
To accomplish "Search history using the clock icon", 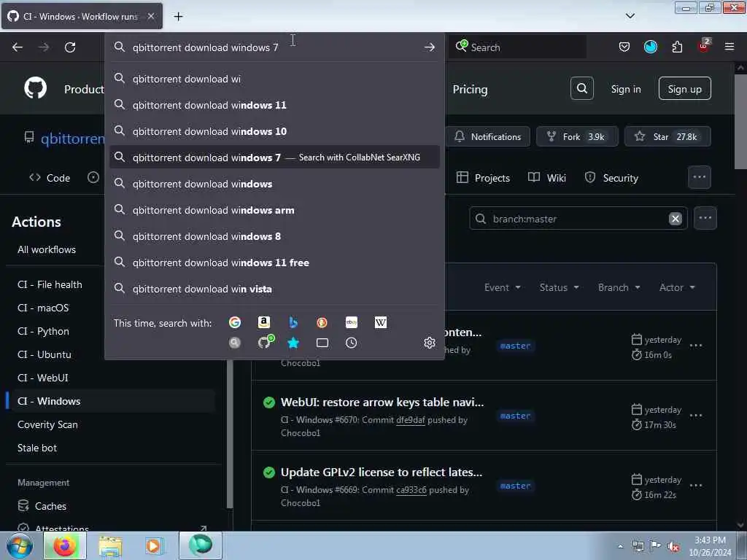I will coord(351,343).
